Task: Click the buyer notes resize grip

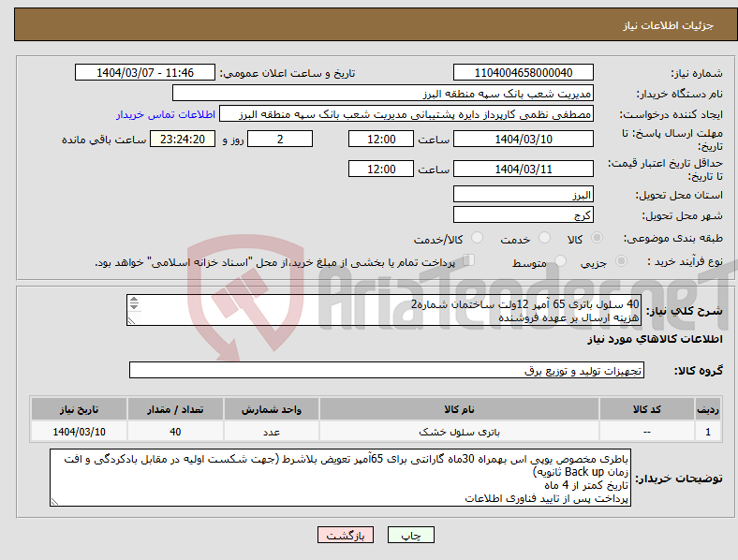Action: (x=54, y=502)
